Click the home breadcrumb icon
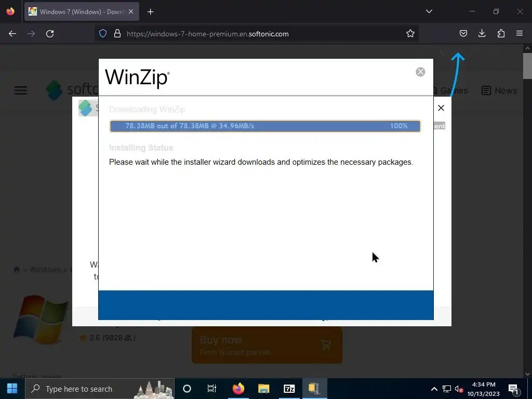Image resolution: width=532 pixels, height=399 pixels. (x=16, y=270)
